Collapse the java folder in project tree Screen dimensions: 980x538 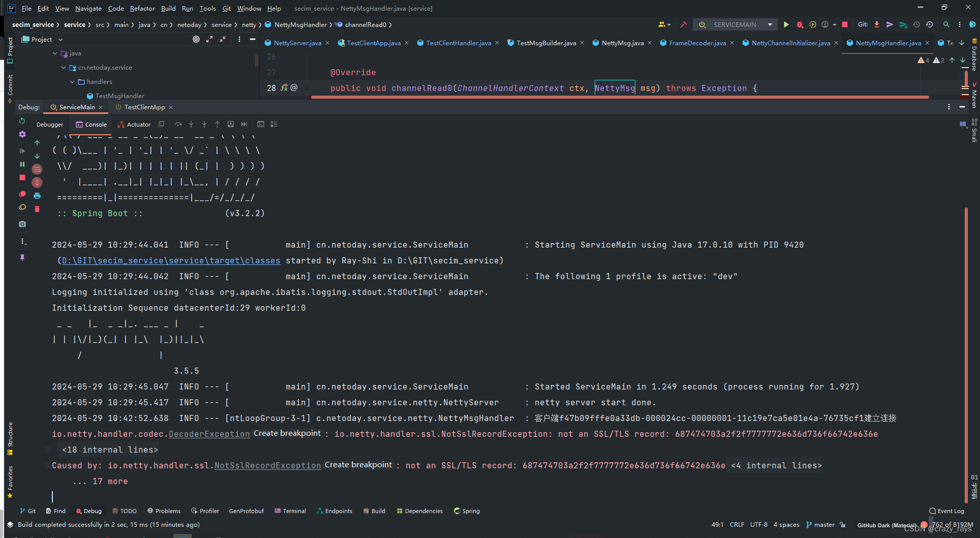click(55, 53)
